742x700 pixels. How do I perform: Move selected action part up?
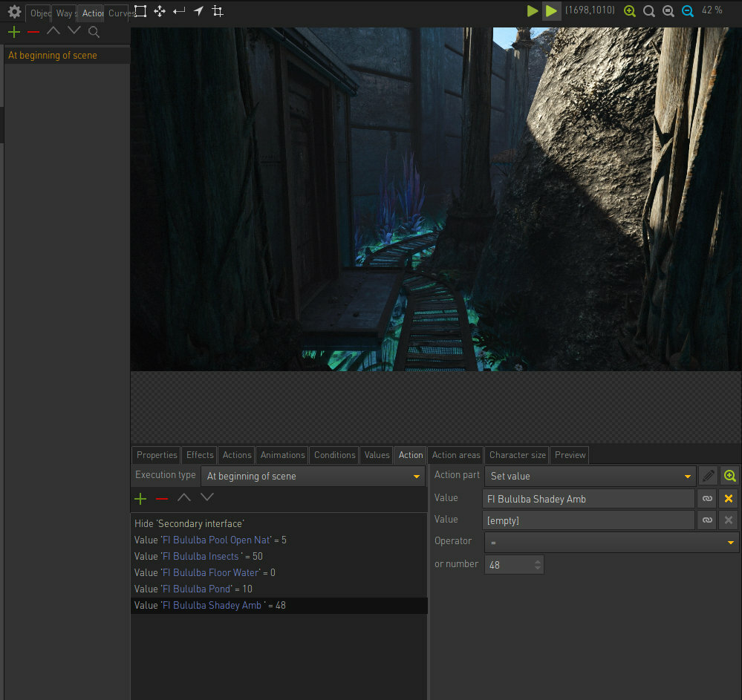click(184, 497)
